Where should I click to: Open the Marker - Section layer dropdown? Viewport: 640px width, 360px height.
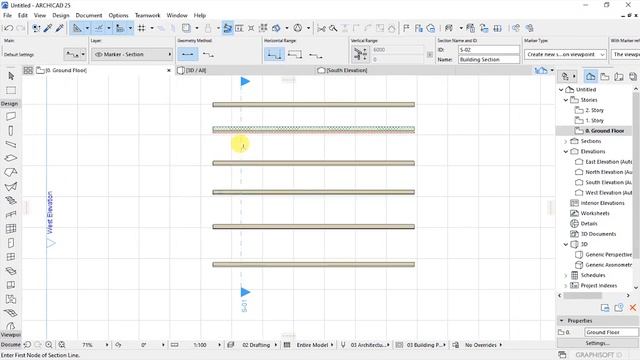click(x=132, y=54)
